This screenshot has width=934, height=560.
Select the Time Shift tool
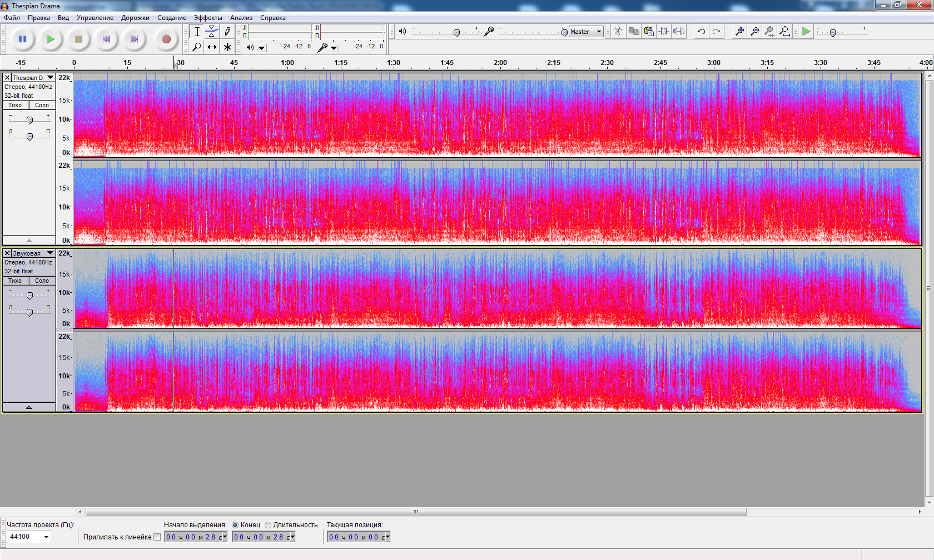(x=212, y=47)
